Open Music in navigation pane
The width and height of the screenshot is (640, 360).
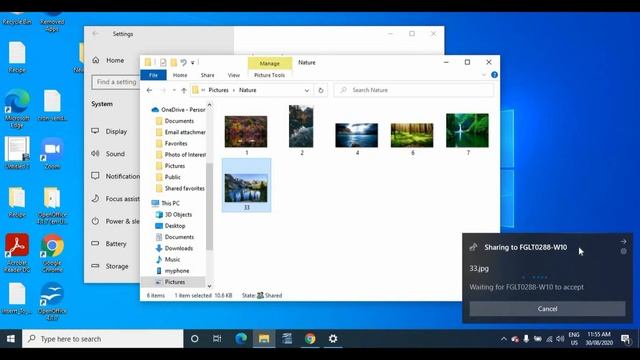click(x=168, y=260)
